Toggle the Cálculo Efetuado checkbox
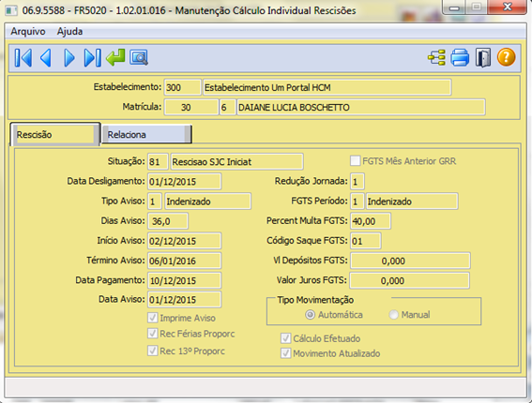Image resolution: width=532 pixels, height=403 pixels. pyautogui.click(x=285, y=338)
